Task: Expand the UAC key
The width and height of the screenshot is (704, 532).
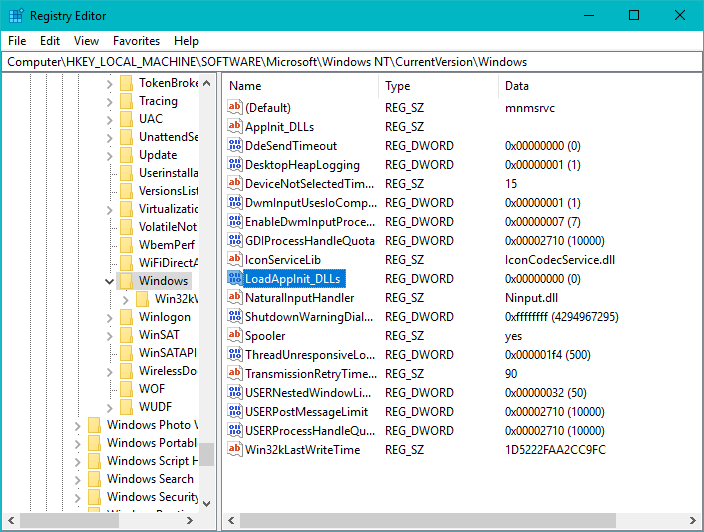Action: (x=110, y=119)
